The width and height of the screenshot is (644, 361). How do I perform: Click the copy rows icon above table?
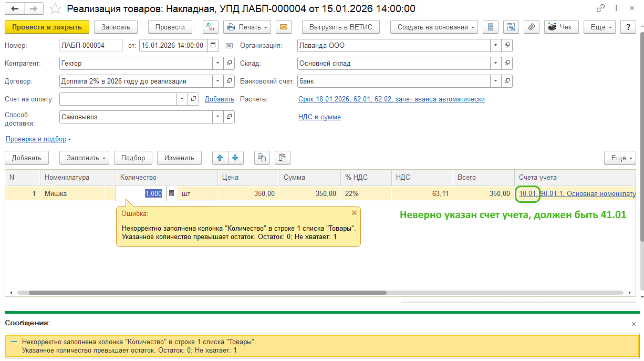(262, 158)
